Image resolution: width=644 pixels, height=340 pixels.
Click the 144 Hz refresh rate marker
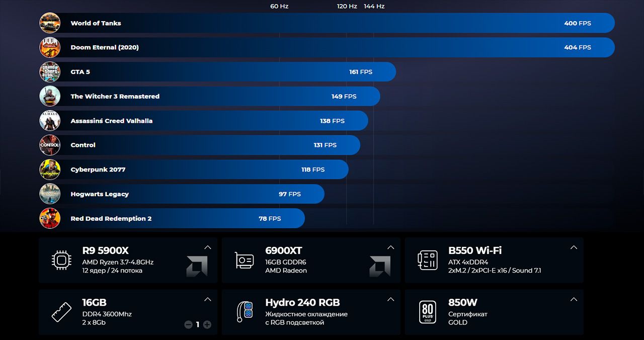click(374, 7)
